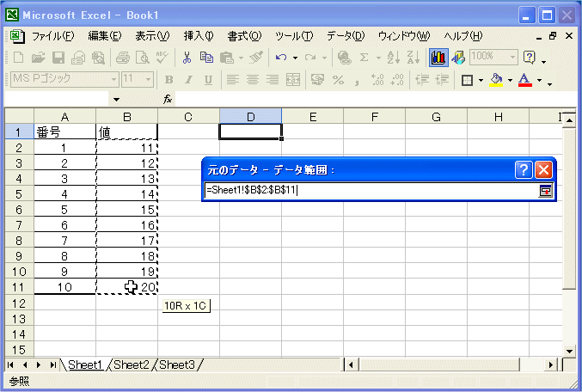Open the Borders dropdown arrow
The width and height of the screenshot is (582, 392).
(481, 80)
